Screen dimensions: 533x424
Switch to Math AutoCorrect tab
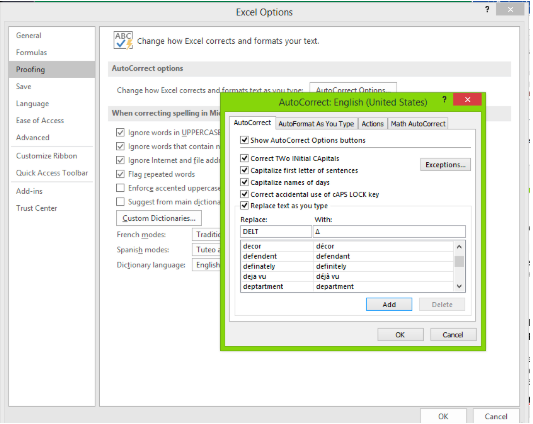(418, 124)
